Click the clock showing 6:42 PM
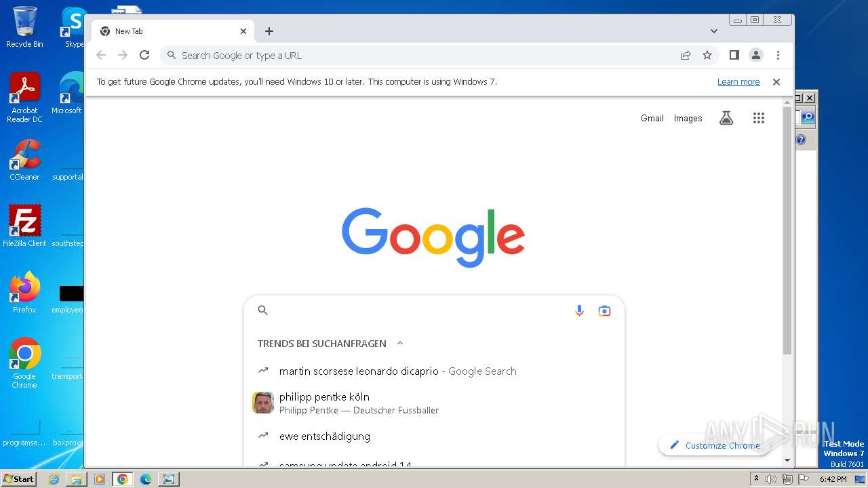Screen dimensions: 868x488 [833, 479]
